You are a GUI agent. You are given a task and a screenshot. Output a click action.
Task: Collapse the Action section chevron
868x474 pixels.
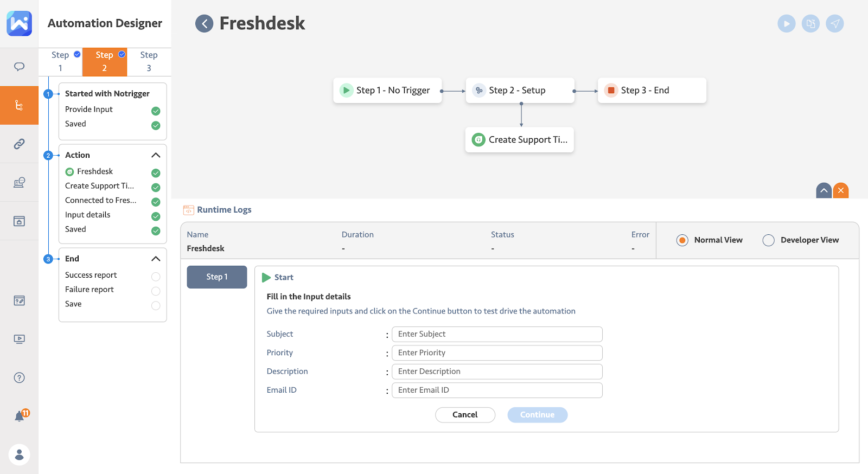(x=156, y=155)
